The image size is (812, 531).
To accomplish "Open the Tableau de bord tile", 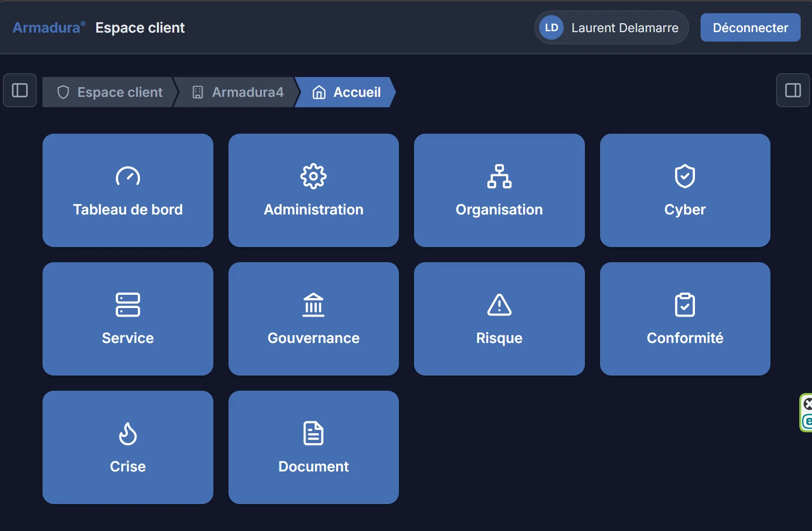I will pyautogui.click(x=127, y=190).
